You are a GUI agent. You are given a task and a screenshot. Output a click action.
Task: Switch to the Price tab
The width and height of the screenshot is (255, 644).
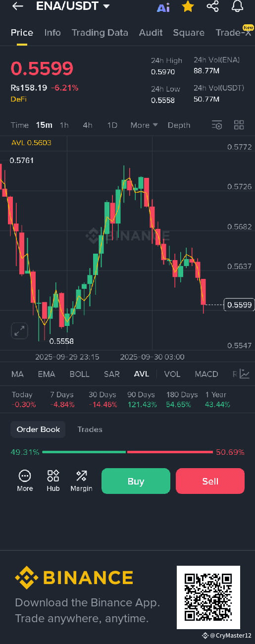[x=22, y=33]
